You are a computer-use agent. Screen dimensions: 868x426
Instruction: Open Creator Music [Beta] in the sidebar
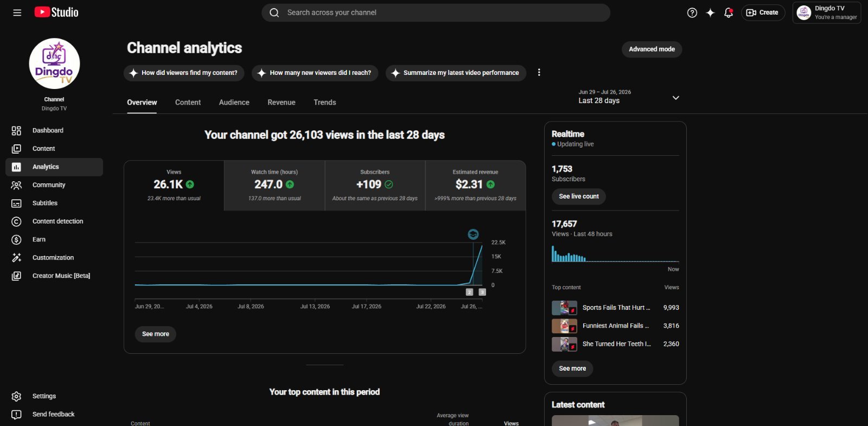[54, 276]
